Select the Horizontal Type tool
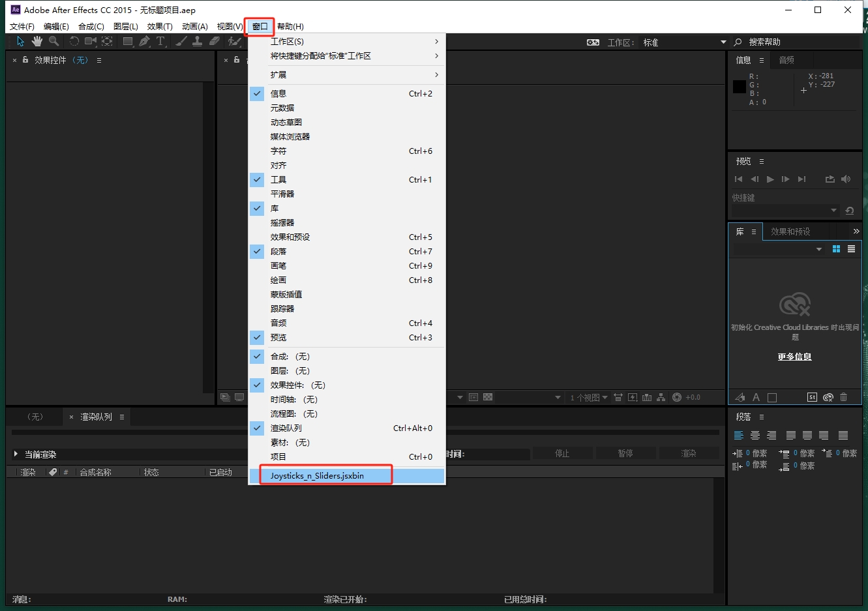 point(160,41)
